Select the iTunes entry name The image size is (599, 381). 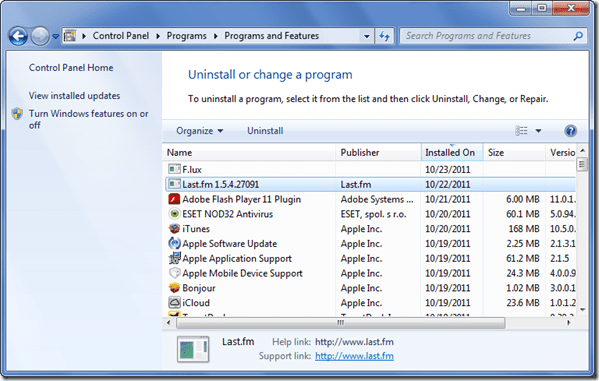[196, 229]
